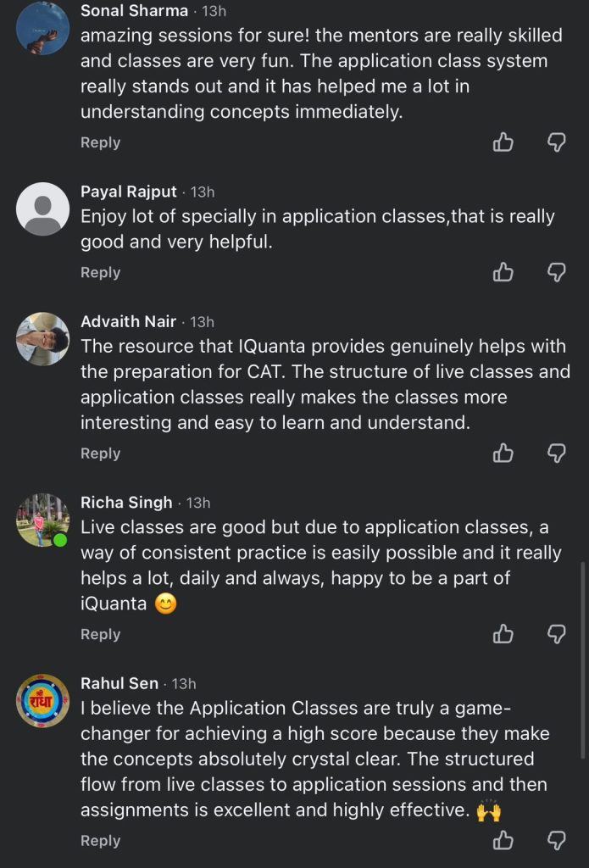Dislike Sonal Sharma's comment
Image resolution: width=589 pixels, height=868 pixels.
[x=556, y=142]
